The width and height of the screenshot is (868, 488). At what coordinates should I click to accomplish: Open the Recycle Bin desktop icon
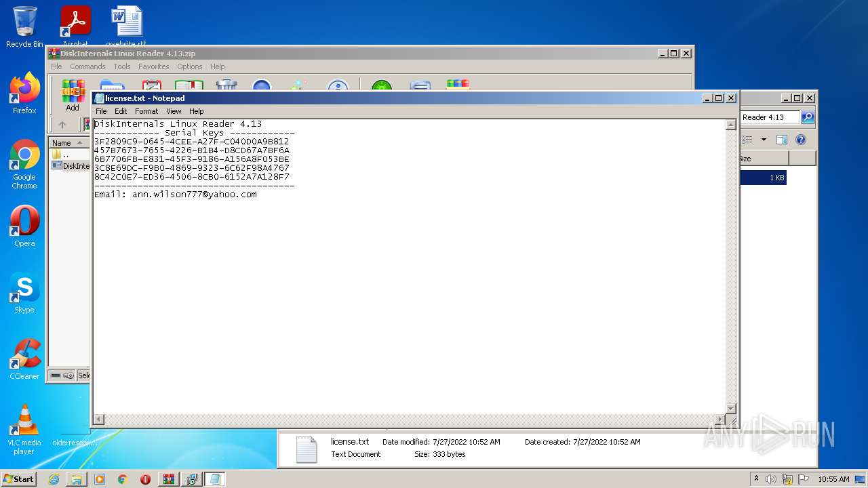[24, 27]
